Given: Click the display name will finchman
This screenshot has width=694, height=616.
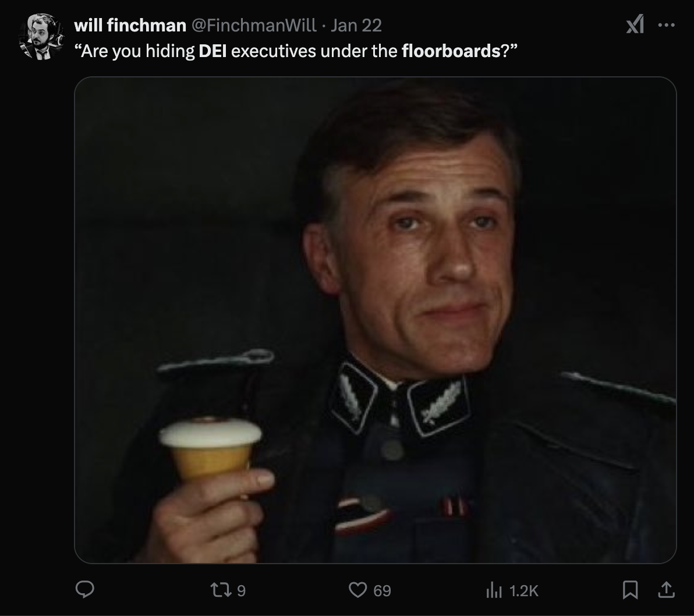Looking at the screenshot, I should (x=130, y=25).
